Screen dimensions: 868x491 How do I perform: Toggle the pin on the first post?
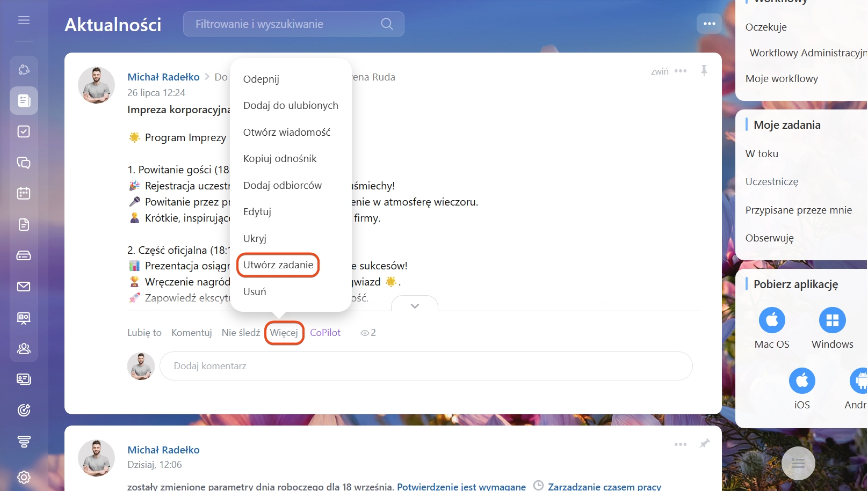(704, 71)
